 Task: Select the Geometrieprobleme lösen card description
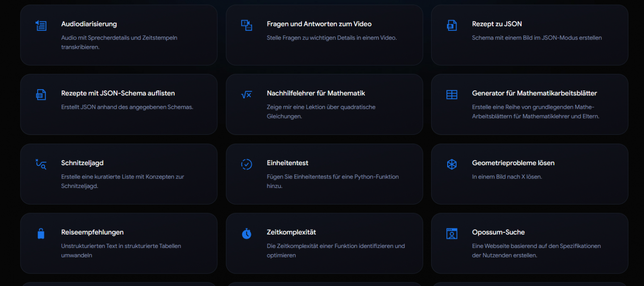point(507,177)
